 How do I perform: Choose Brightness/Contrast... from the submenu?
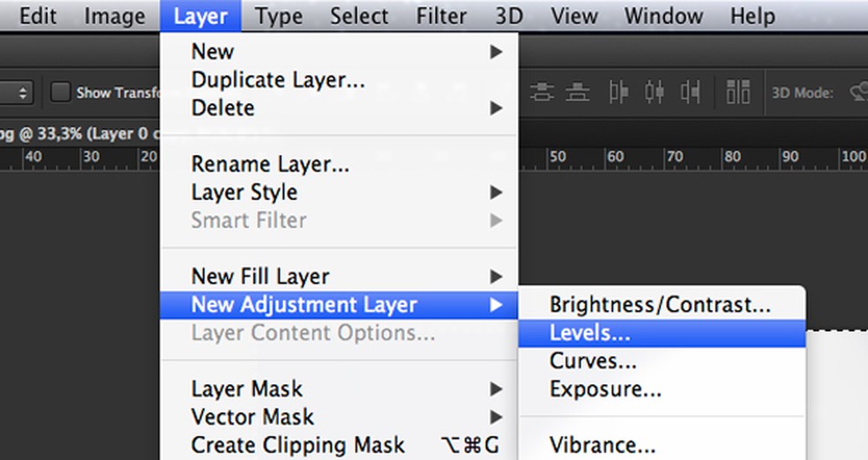[660, 305]
